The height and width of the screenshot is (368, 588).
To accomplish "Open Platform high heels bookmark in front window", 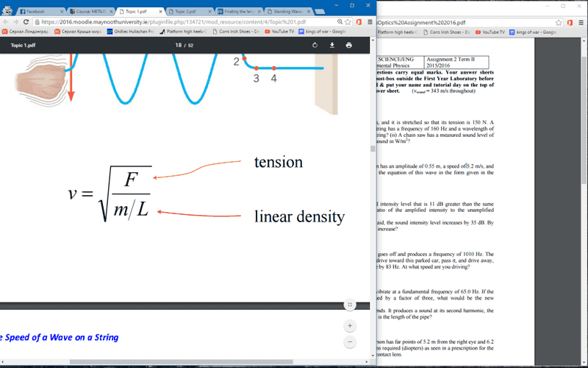I will (x=183, y=32).
